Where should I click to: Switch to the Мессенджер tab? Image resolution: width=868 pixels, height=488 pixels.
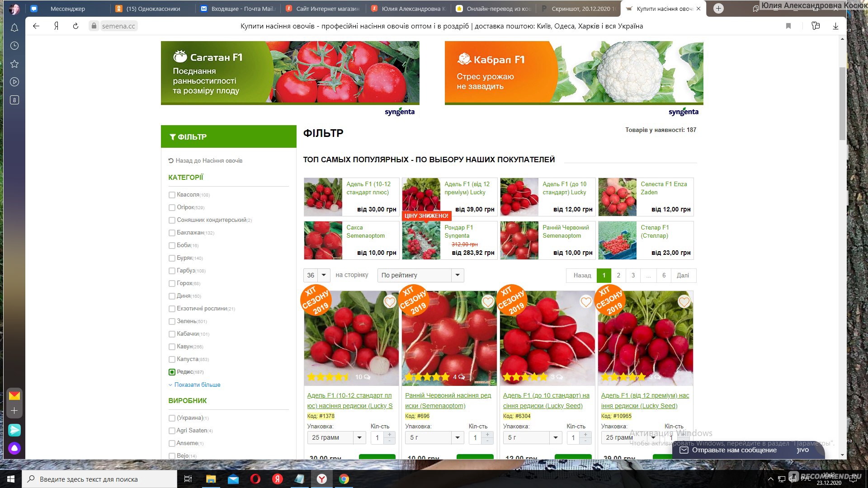pos(68,9)
